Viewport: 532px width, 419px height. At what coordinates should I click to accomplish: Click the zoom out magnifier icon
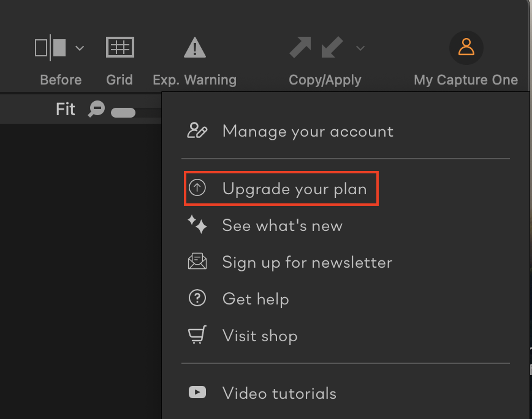tap(96, 109)
